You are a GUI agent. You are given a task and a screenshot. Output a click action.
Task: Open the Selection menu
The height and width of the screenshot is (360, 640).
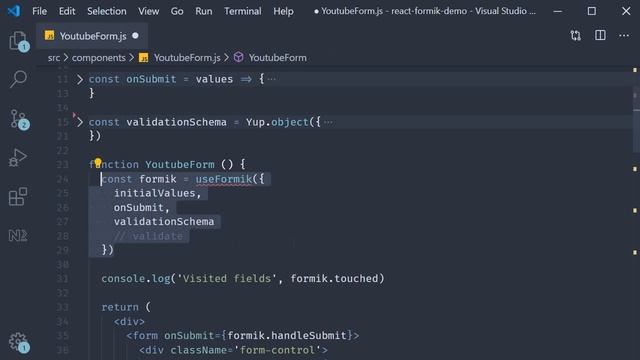[107, 11]
